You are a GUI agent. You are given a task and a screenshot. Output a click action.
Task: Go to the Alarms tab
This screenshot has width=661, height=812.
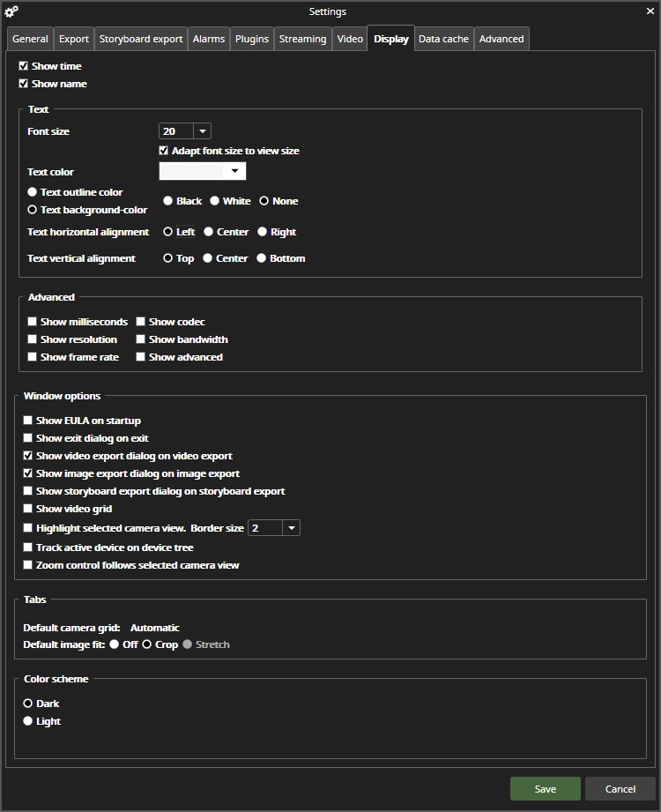208,39
